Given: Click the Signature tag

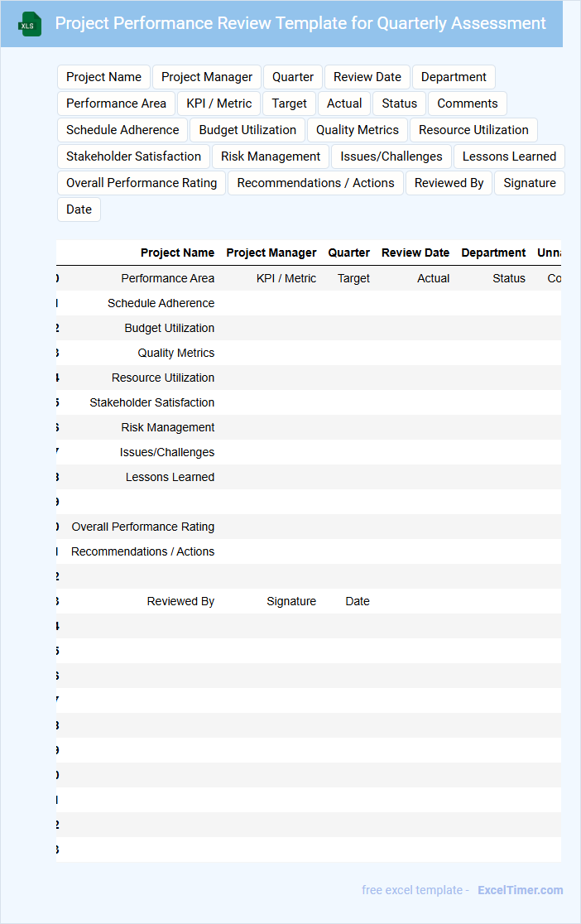Looking at the screenshot, I should (x=530, y=183).
